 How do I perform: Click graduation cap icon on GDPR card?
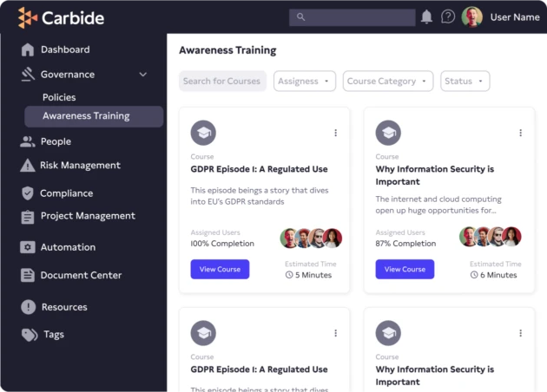click(203, 133)
